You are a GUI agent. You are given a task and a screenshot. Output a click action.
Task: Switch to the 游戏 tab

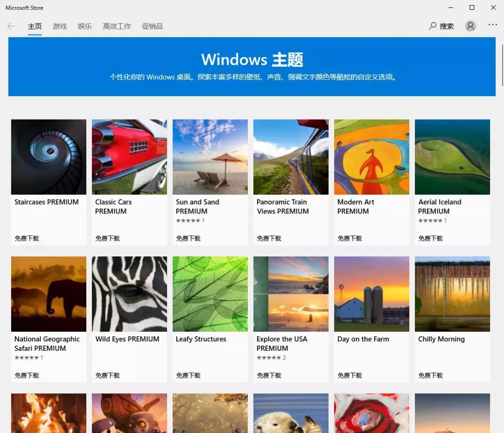[x=59, y=26]
